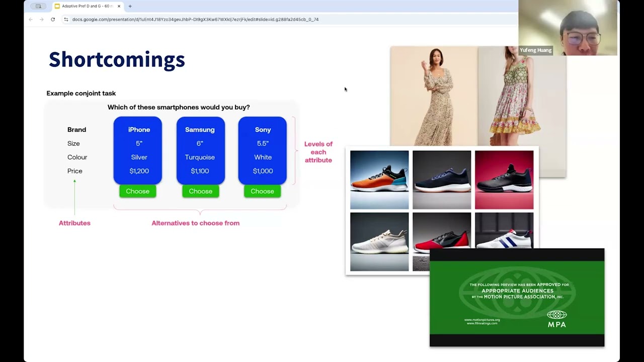Viewport: 644px width, 362px height.
Task: Click the browser back arrow
Action: pyautogui.click(x=31, y=20)
